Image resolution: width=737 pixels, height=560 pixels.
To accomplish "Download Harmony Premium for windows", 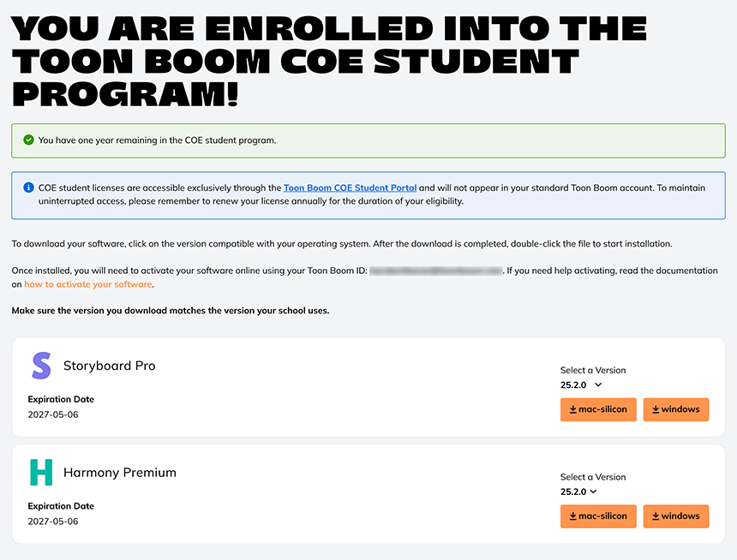I will (676, 516).
